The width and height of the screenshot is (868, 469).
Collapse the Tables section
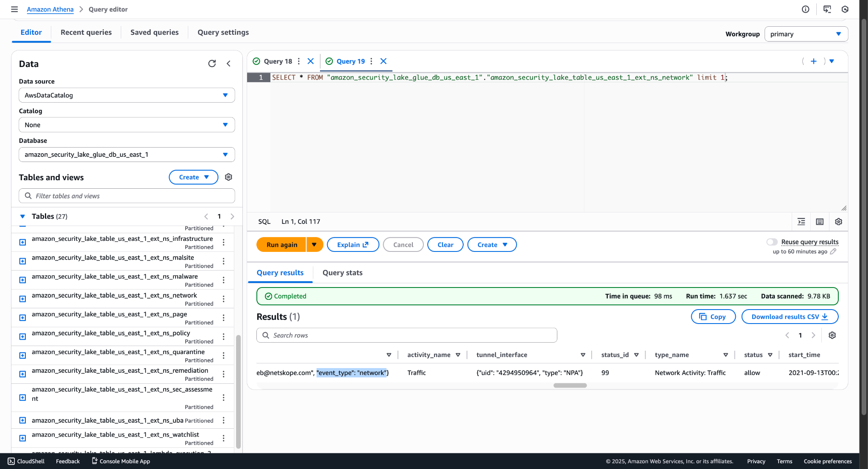click(x=22, y=217)
